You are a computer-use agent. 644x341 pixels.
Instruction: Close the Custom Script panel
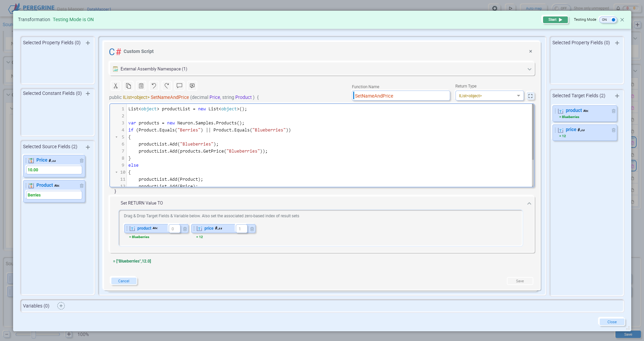tap(531, 51)
